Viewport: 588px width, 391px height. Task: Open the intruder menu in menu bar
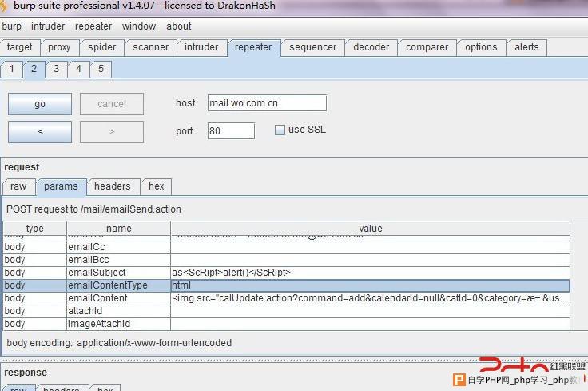tap(48, 26)
